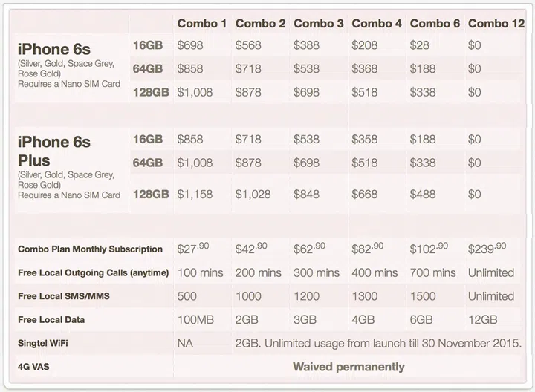This screenshot has height=392, width=535.
Task: Click the Combo 2 column header
Action: (x=260, y=24)
